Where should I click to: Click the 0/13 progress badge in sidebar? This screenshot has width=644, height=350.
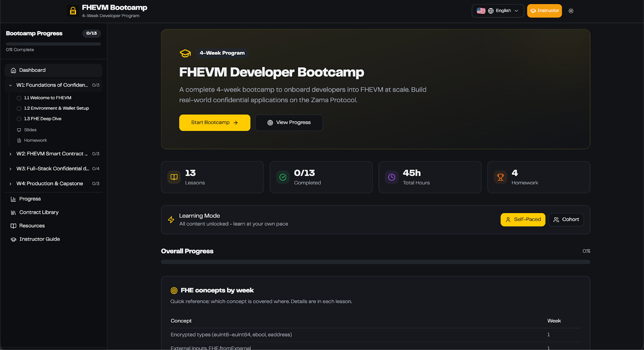92,33
